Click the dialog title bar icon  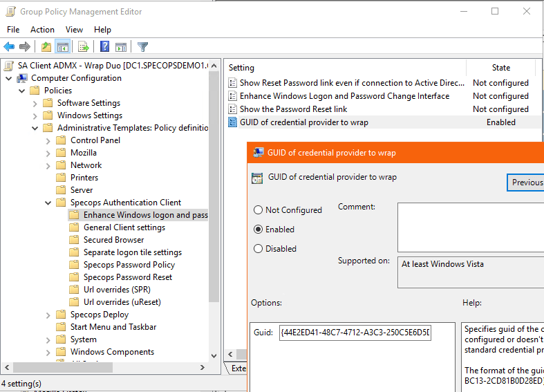pyautogui.click(x=258, y=153)
